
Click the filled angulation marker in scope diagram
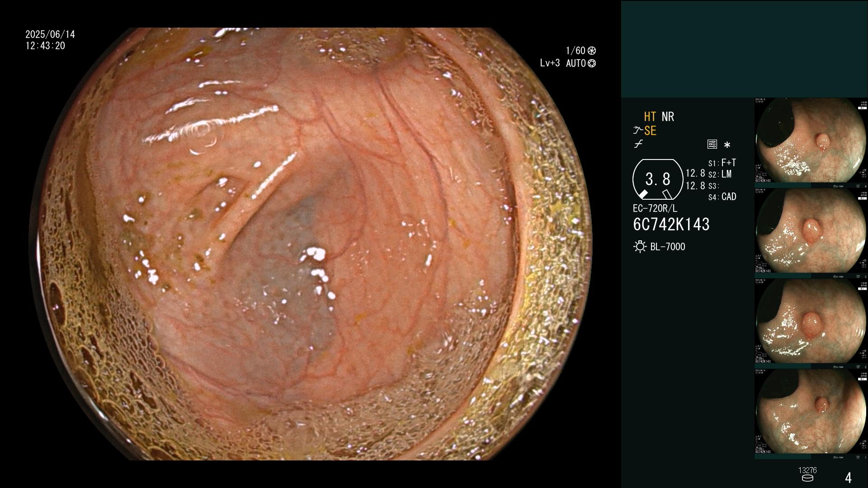point(643,194)
